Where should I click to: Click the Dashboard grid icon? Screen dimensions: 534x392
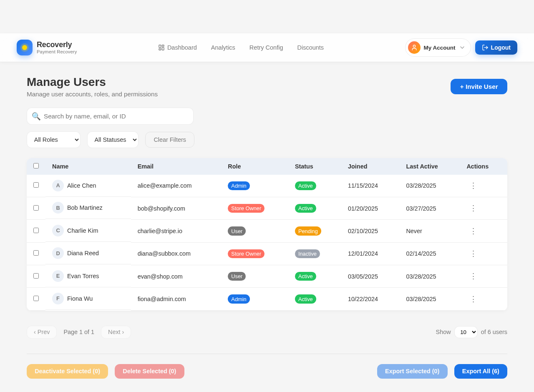(161, 48)
